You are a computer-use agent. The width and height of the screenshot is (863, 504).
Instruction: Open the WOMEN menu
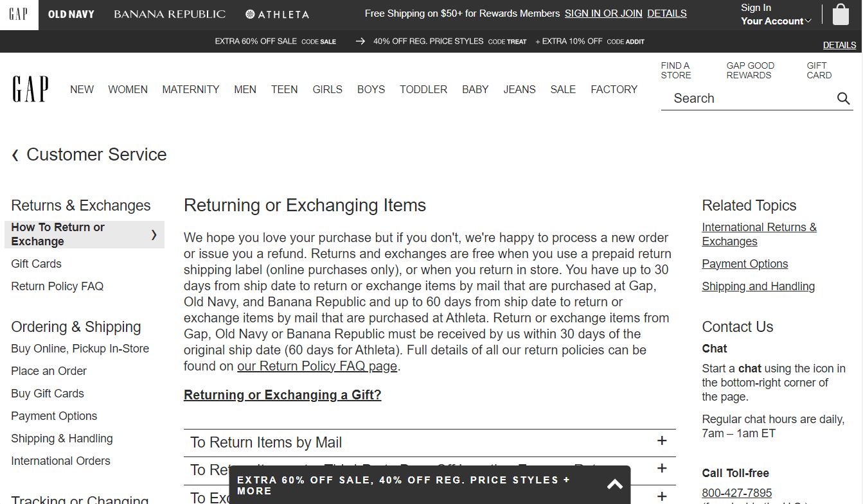point(128,89)
